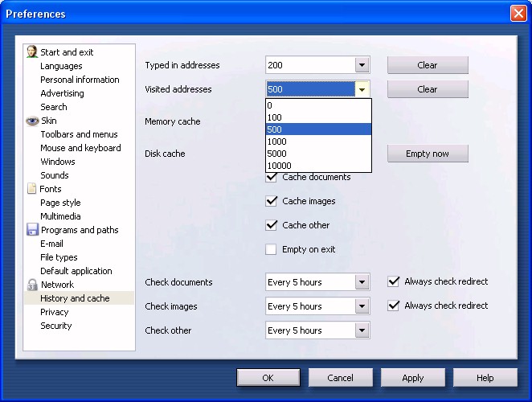The image size is (532, 402).
Task: Click the Fonts page icon
Action: (32, 189)
